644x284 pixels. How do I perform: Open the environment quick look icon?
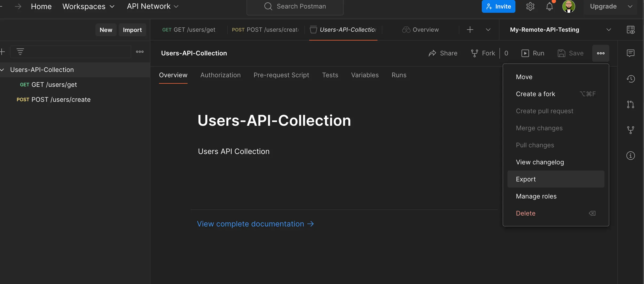pos(631,30)
